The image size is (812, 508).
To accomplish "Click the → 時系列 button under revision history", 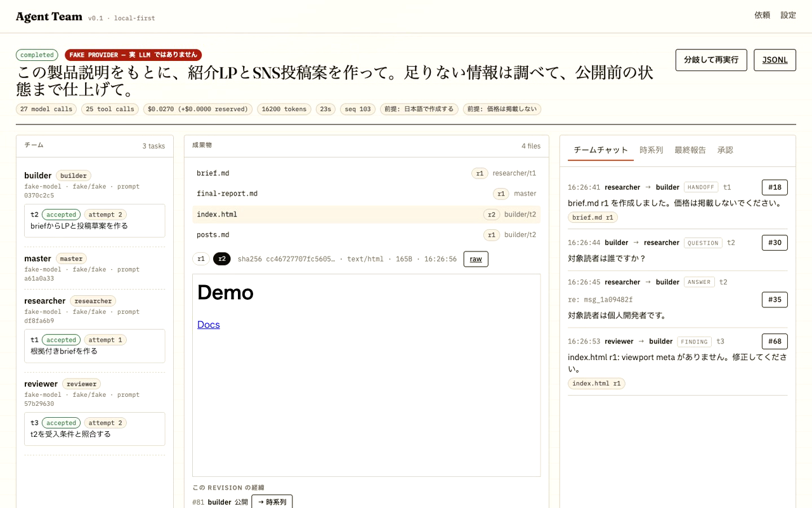I will pyautogui.click(x=272, y=502).
